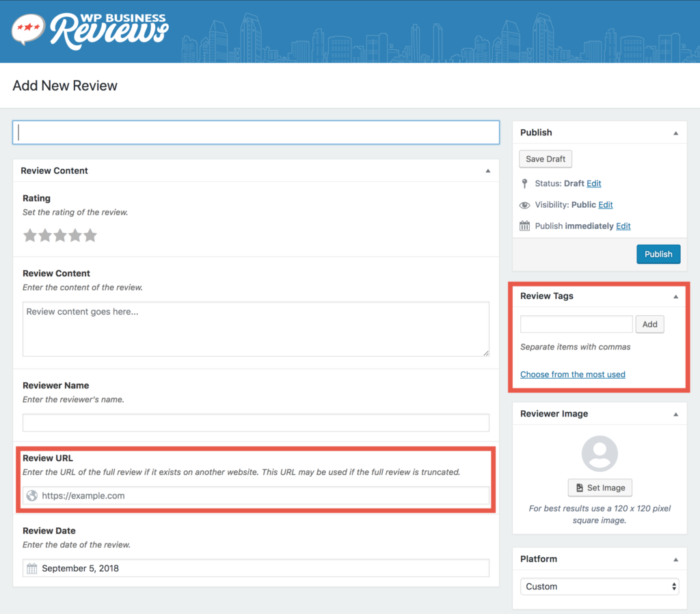Open Choose from the most used tags
This screenshot has height=614, width=700.
573,374
